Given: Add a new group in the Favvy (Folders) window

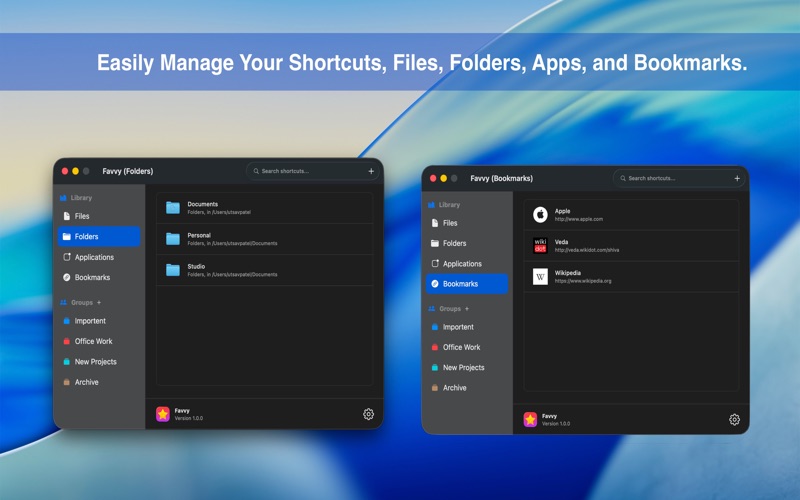Looking at the screenshot, I should point(99,303).
